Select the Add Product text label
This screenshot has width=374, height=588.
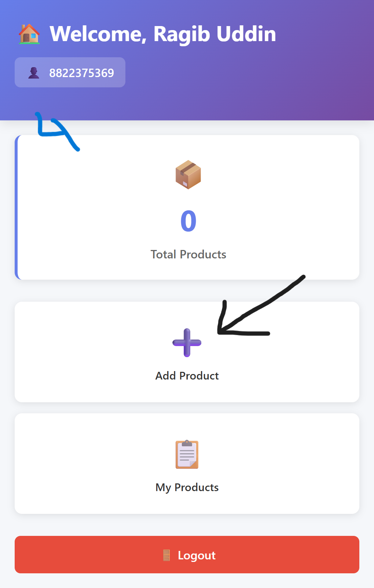187,376
